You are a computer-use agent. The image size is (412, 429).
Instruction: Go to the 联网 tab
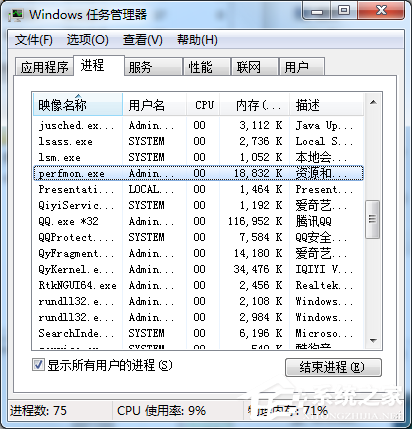[x=255, y=67]
